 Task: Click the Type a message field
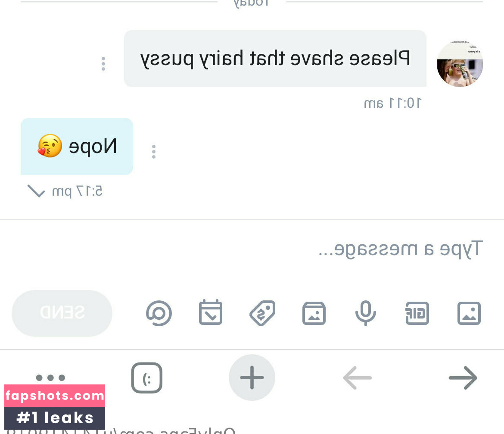[252, 249]
